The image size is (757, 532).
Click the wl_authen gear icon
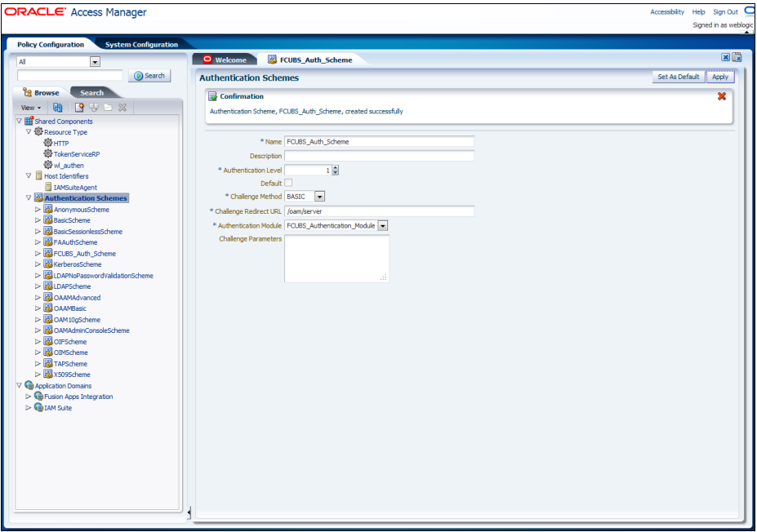(48, 165)
